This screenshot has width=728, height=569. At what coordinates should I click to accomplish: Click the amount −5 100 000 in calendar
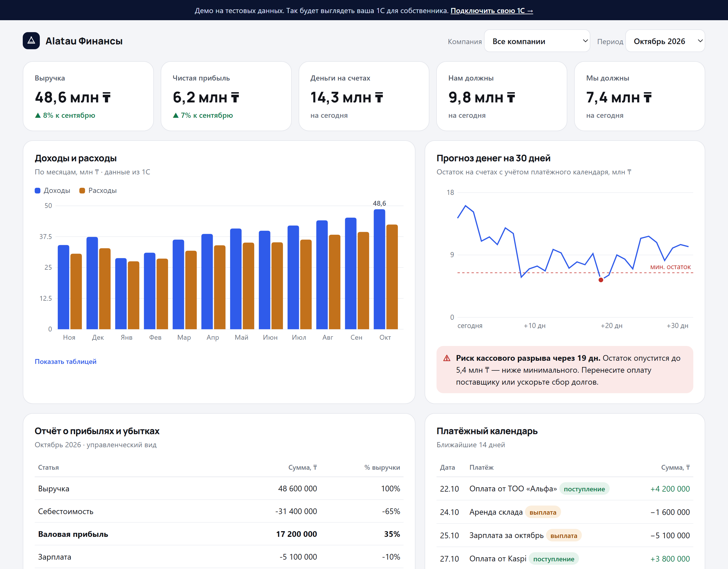pos(670,536)
